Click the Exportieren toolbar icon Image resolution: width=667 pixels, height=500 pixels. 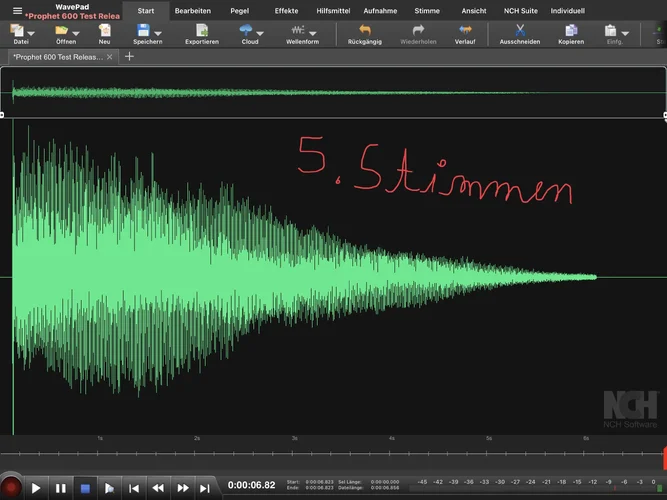point(201,31)
